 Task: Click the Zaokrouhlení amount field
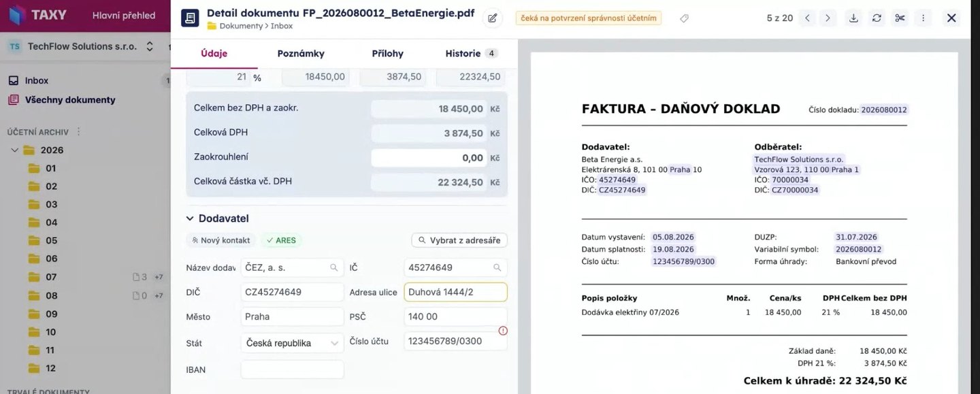pyautogui.click(x=429, y=158)
